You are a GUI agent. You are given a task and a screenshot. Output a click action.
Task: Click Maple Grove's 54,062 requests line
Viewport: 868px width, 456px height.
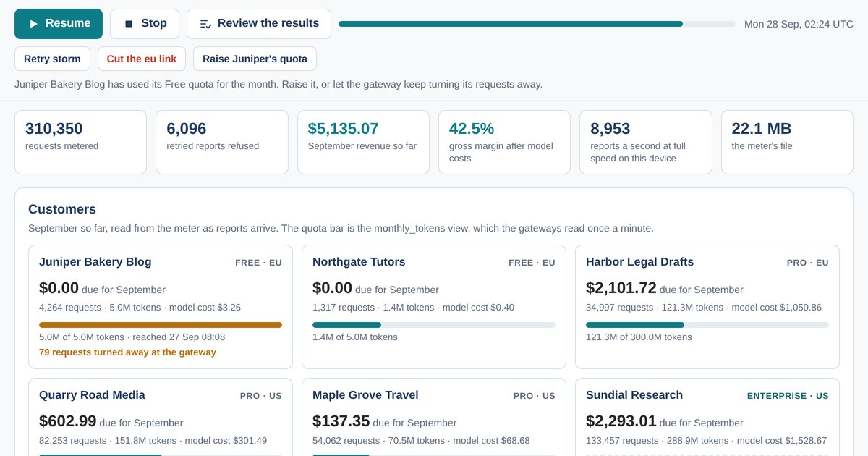click(421, 441)
